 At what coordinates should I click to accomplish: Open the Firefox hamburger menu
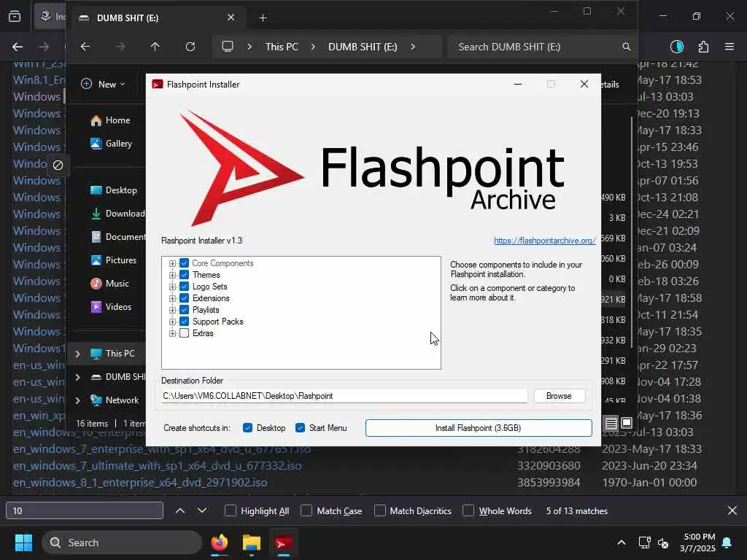(x=729, y=47)
